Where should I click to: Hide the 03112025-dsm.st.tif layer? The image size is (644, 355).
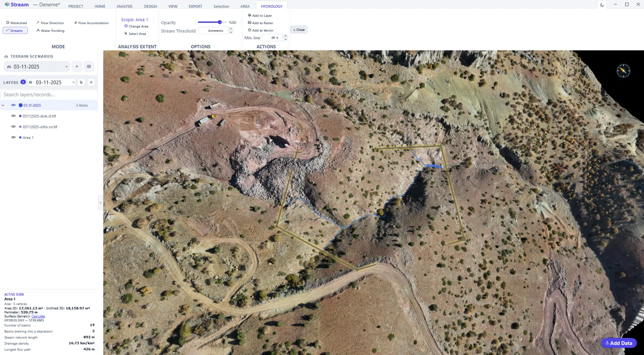(x=13, y=116)
